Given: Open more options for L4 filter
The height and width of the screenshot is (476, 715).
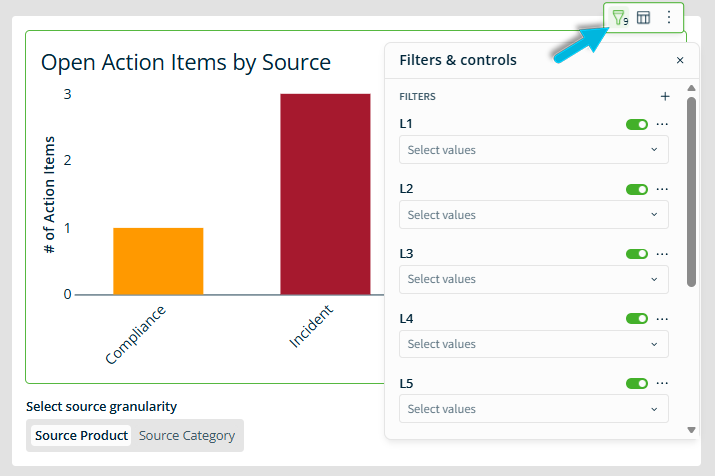Looking at the screenshot, I should [662, 319].
